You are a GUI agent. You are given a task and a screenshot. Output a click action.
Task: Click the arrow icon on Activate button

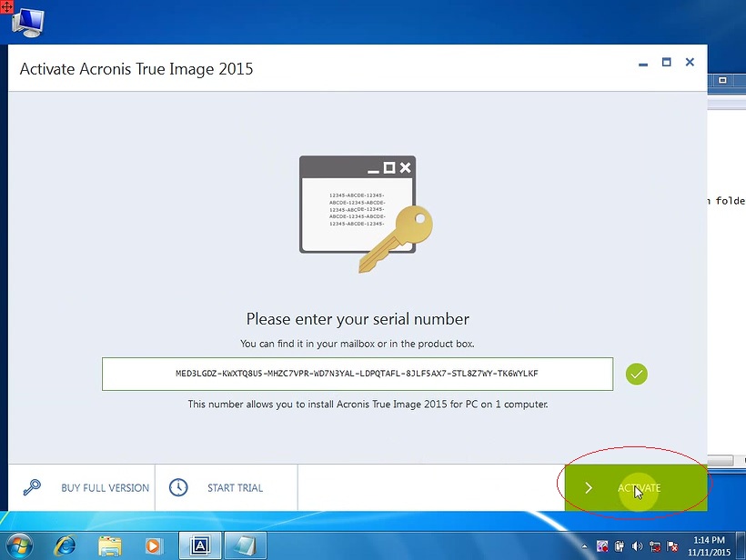click(x=589, y=488)
